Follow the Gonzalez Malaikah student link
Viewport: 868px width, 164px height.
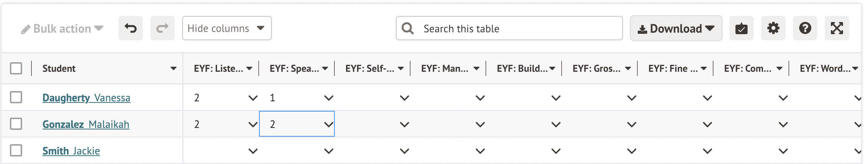coord(86,125)
